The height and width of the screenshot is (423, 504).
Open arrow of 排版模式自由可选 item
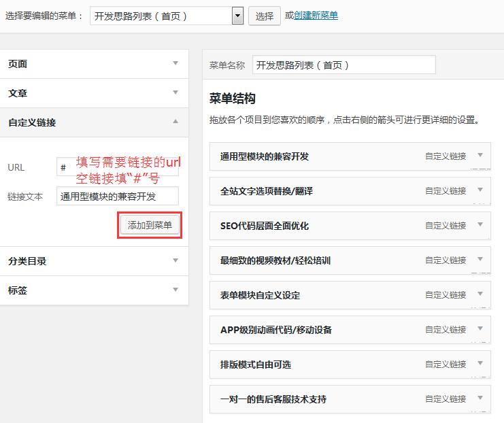(x=480, y=364)
